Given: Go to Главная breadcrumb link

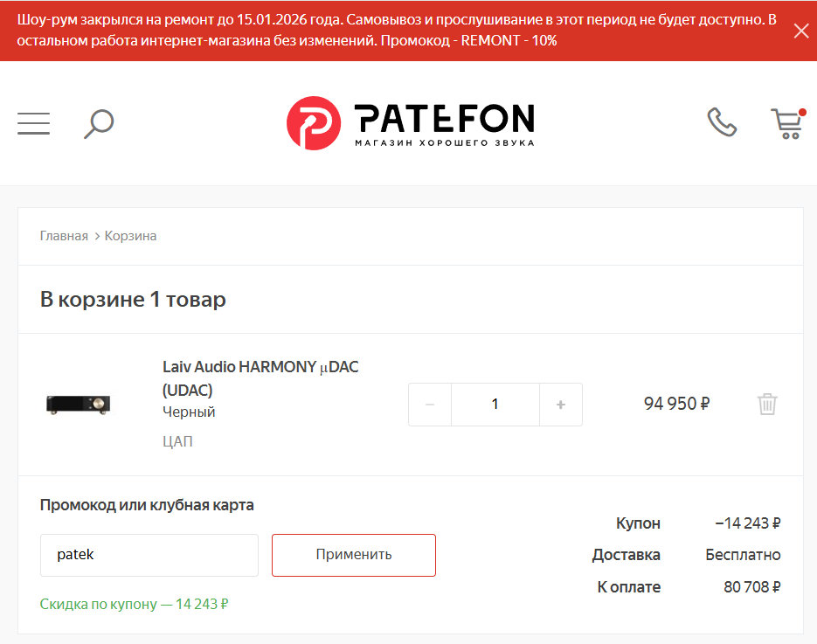Looking at the screenshot, I should click(64, 236).
